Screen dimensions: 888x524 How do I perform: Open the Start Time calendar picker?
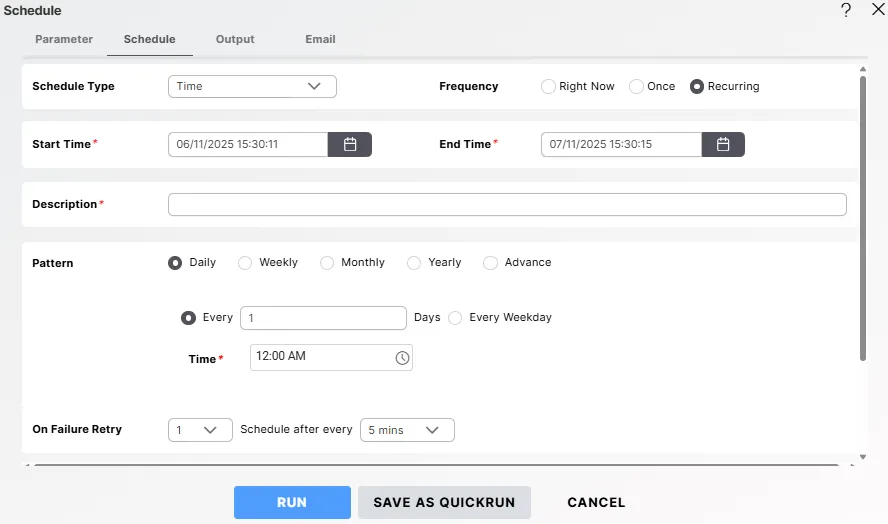350,144
